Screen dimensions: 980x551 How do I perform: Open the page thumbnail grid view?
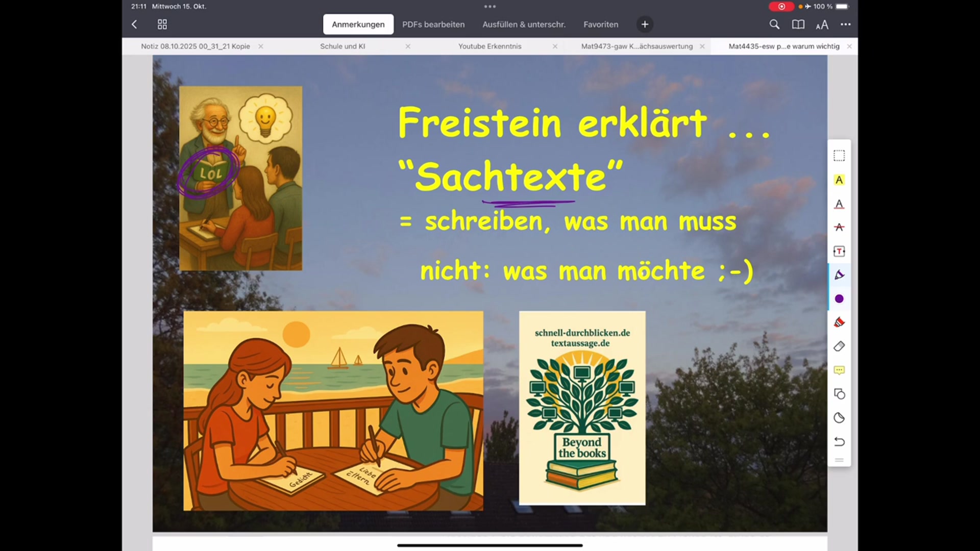click(x=162, y=24)
